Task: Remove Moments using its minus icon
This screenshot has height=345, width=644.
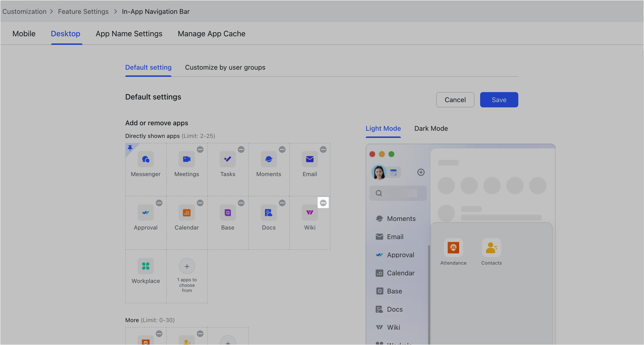Action: 282,150
